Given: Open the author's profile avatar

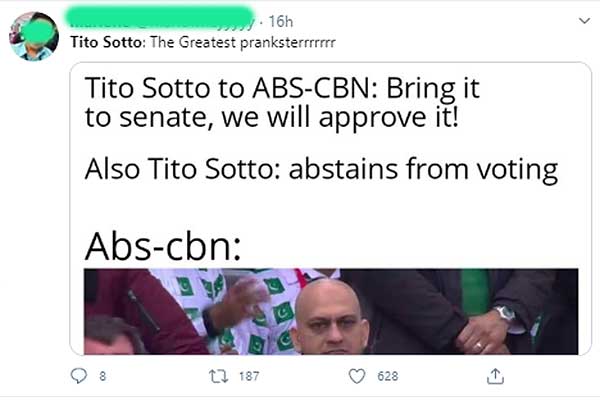Looking at the screenshot, I should (x=34, y=36).
